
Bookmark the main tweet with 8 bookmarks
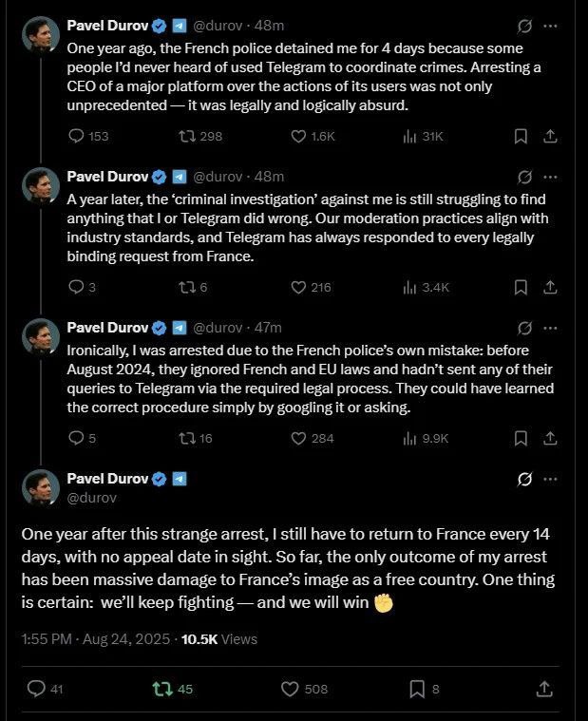coord(416,689)
